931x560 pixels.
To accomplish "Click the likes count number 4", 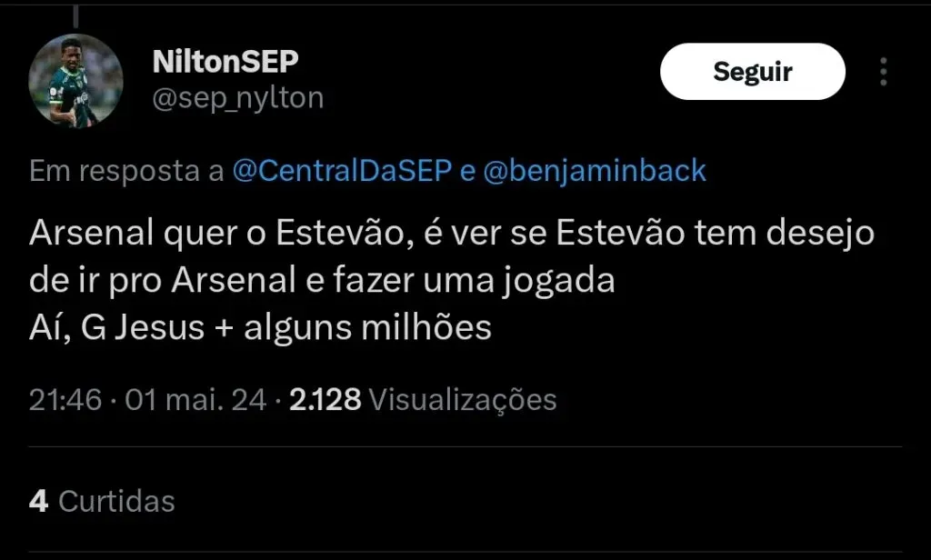I will point(38,500).
